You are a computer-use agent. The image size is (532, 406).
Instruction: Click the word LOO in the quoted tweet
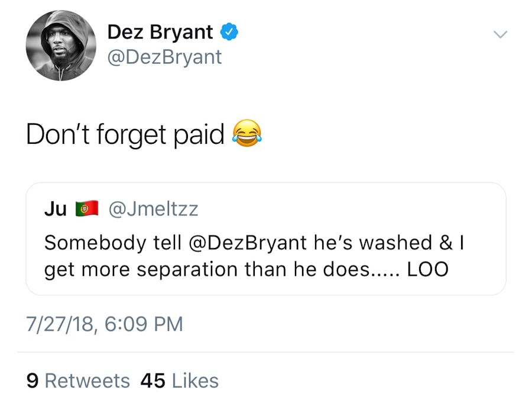click(x=428, y=270)
